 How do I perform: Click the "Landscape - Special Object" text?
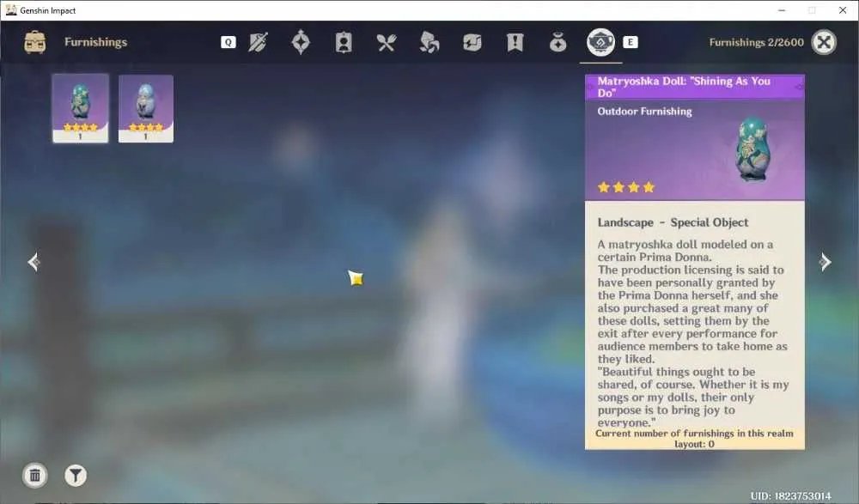673,222
